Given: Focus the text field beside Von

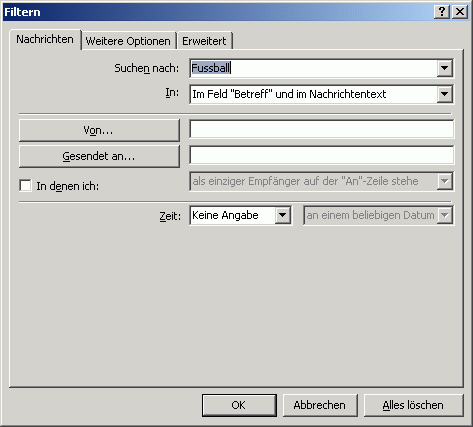Looking at the screenshot, I should coord(321,129).
